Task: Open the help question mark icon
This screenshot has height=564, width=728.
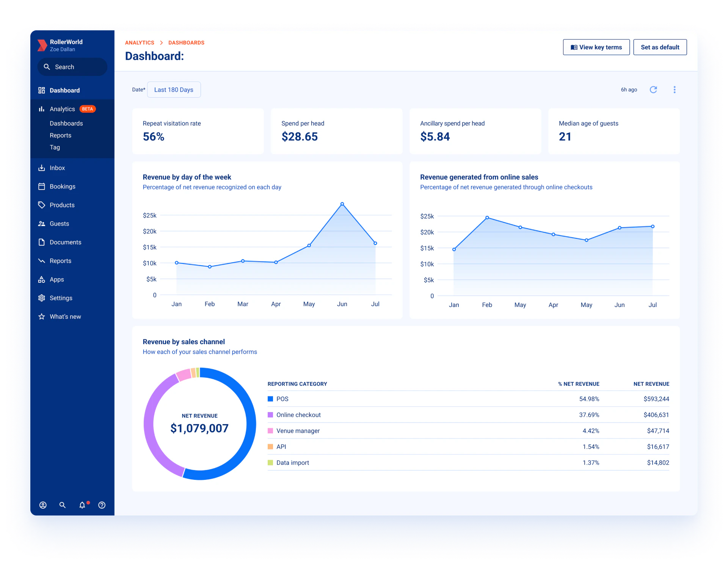Action: (102, 505)
